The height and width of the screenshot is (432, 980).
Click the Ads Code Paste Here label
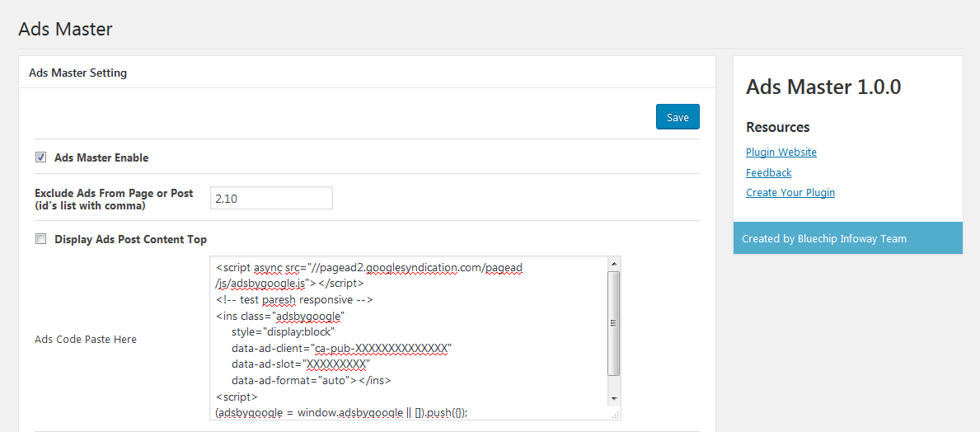pos(86,340)
